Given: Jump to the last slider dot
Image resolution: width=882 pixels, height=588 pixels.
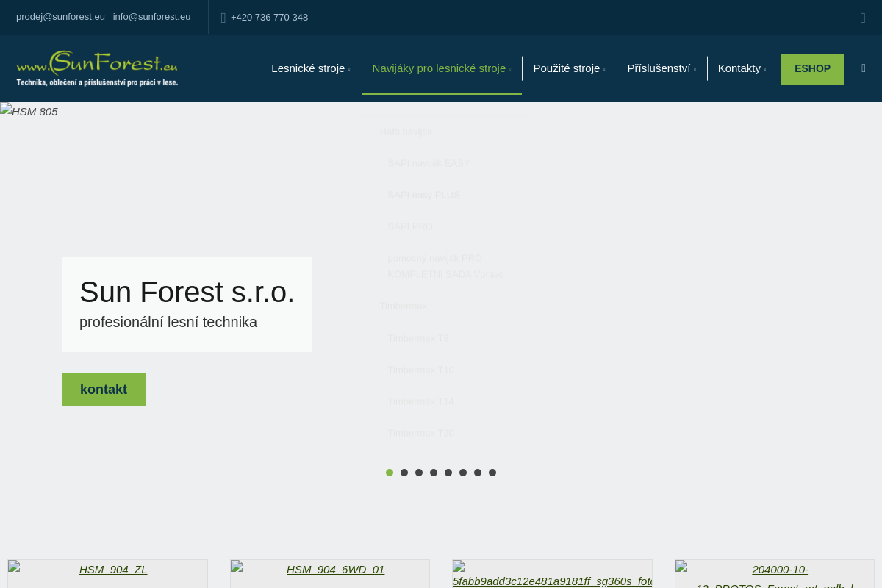Looking at the screenshot, I should [x=492, y=473].
